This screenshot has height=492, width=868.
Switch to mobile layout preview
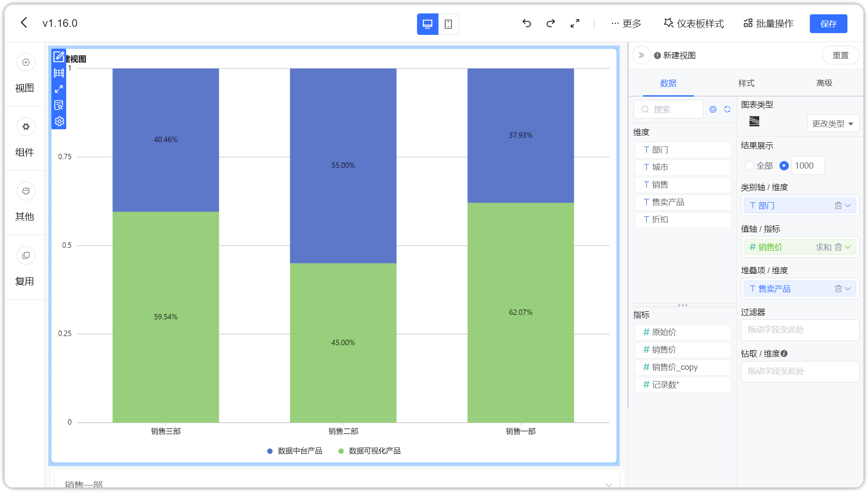[x=448, y=24]
